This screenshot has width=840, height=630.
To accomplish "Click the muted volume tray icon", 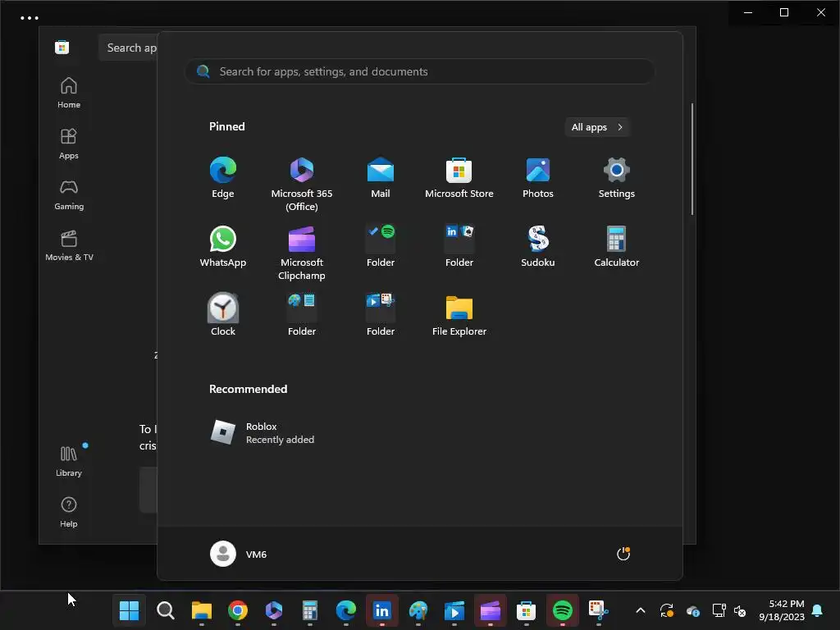I will [x=741, y=610].
